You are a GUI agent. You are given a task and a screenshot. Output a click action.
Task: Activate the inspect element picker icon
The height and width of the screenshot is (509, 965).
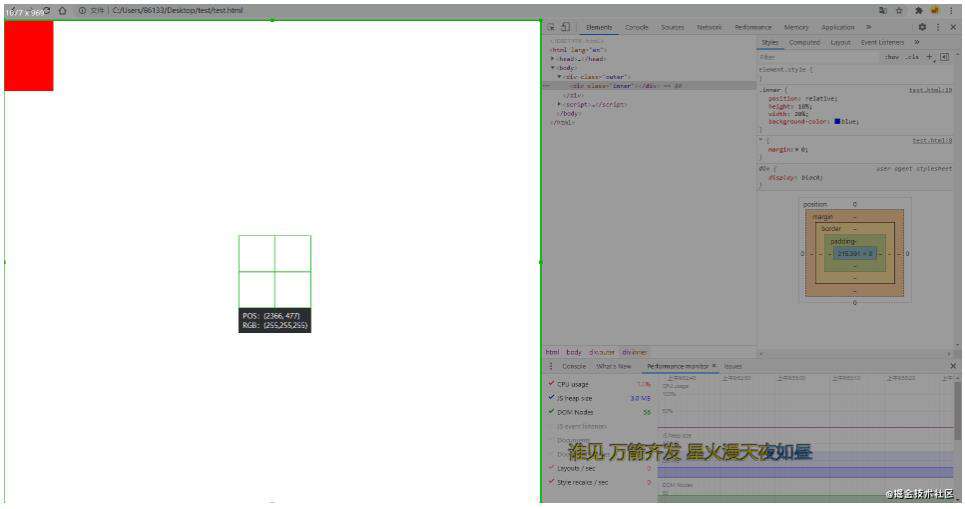coord(551,27)
